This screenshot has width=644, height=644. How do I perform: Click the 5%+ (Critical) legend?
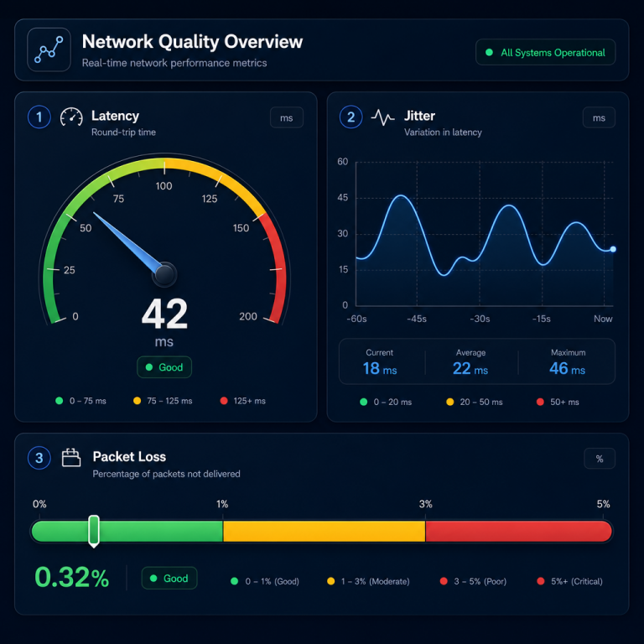click(569, 582)
